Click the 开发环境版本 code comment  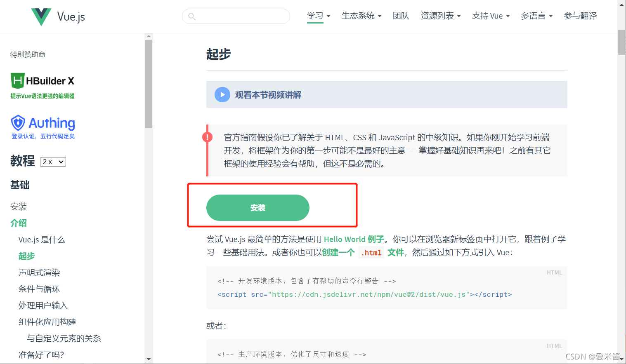307,281
